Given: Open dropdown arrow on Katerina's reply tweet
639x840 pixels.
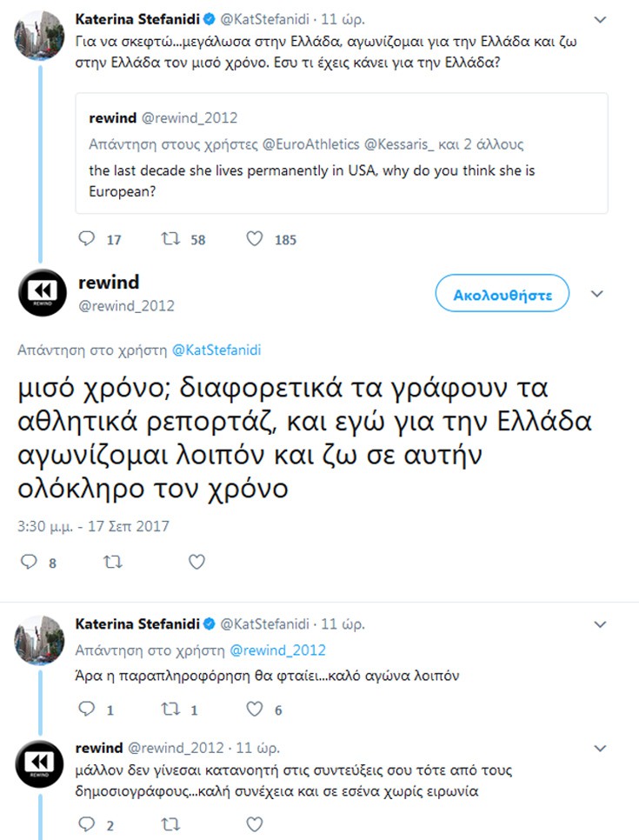Looking at the screenshot, I should 598,624.
